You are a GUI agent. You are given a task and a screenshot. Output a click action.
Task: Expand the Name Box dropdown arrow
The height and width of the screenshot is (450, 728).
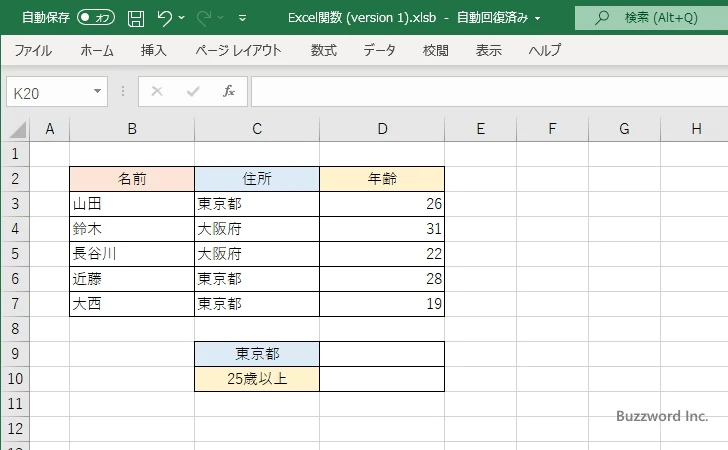click(98, 91)
